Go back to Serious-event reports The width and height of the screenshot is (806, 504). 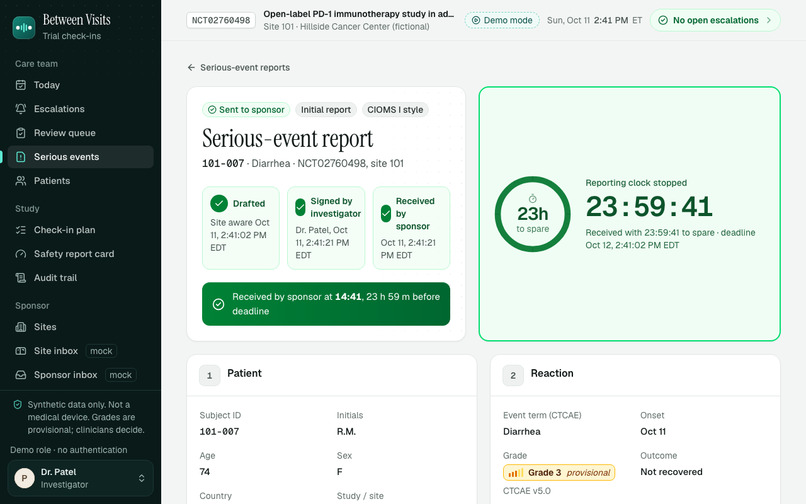coord(239,67)
